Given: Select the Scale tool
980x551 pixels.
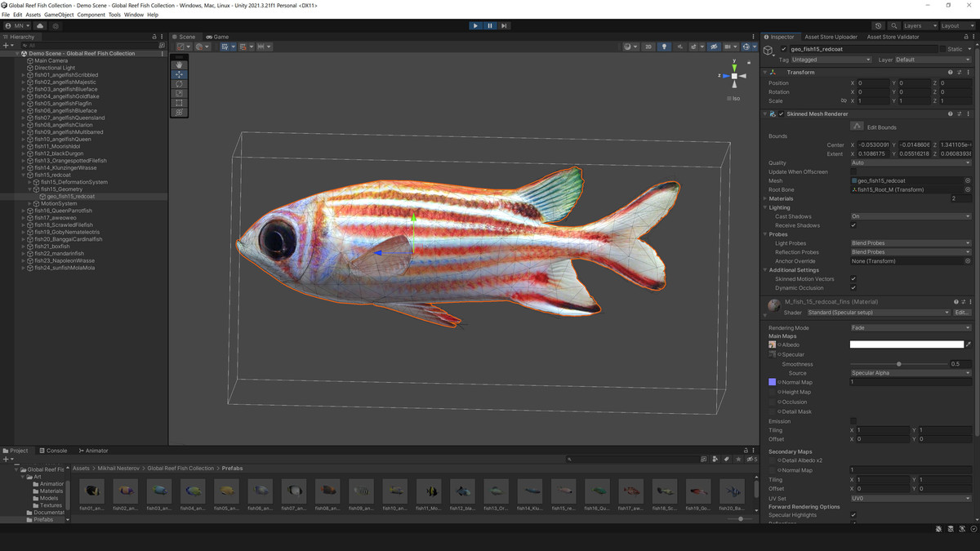Looking at the screenshot, I should pos(179,94).
